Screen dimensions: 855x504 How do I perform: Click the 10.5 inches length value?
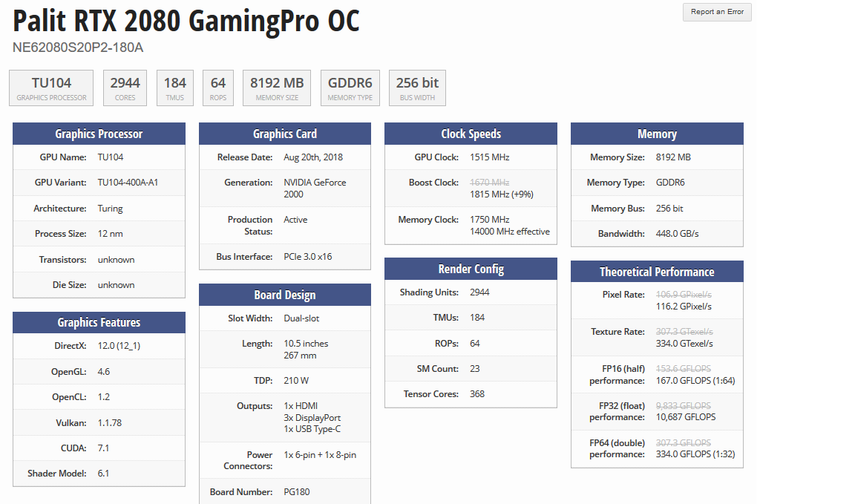pos(306,344)
